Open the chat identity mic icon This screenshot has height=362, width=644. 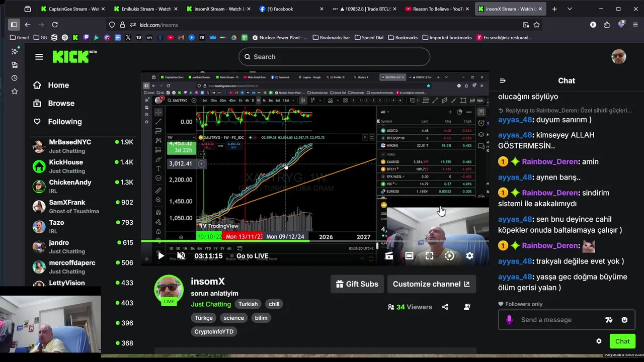[509, 320]
